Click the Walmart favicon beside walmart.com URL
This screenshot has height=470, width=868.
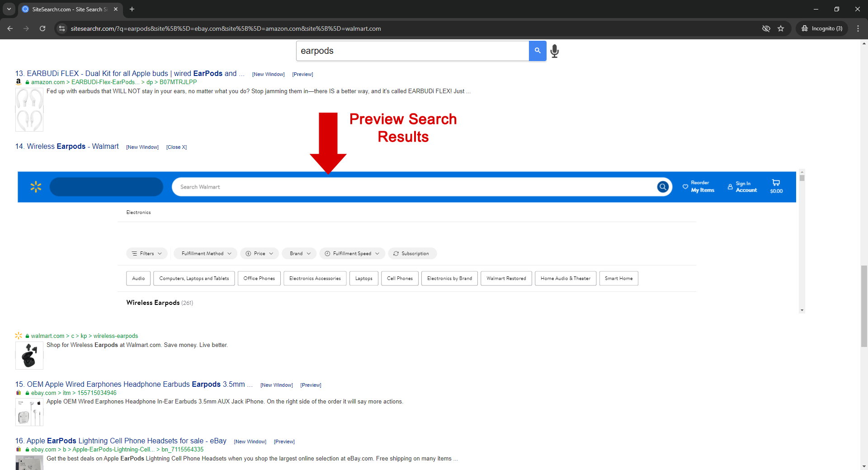click(x=19, y=336)
